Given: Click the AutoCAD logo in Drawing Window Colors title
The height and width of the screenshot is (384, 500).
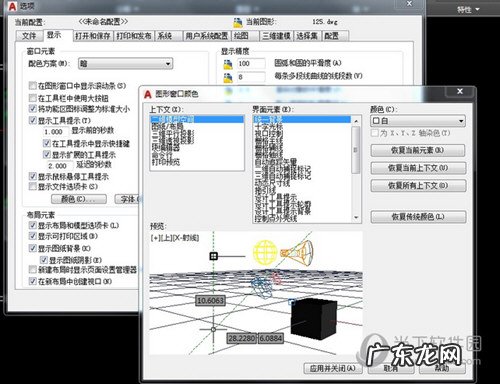Looking at the screenshot, I should pyautogui.click(x=148, y=94).
